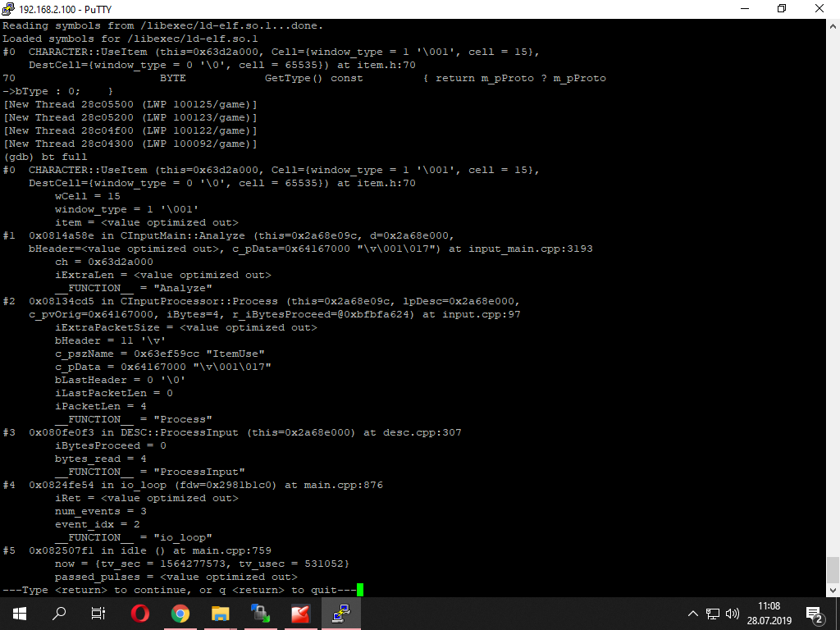Launch Google Chrome from the taskbar

pyautogui.click(x=180, y=614)
